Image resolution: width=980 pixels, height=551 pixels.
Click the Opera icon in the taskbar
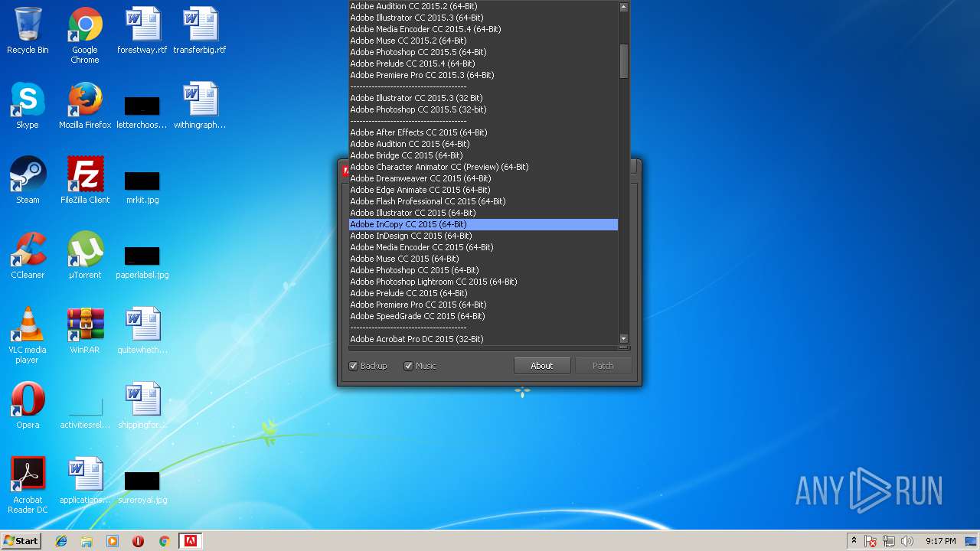click(138, 541)
